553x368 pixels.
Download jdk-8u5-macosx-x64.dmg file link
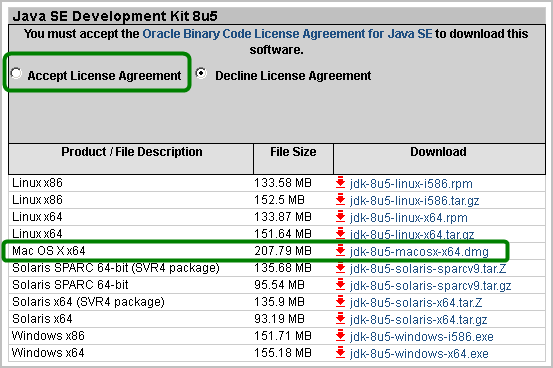(x=419, y=252)
